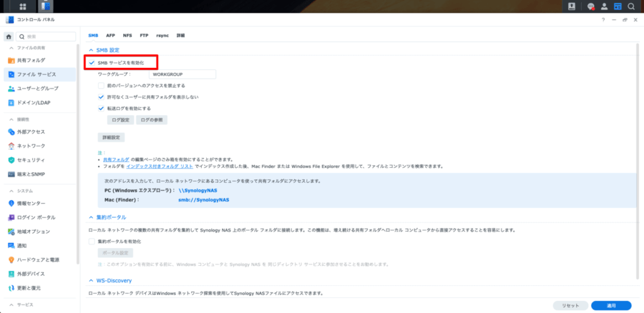Click the top bar search magnifier icon
The height and width of the screenshot is (313, 644).
click(631, 6)
